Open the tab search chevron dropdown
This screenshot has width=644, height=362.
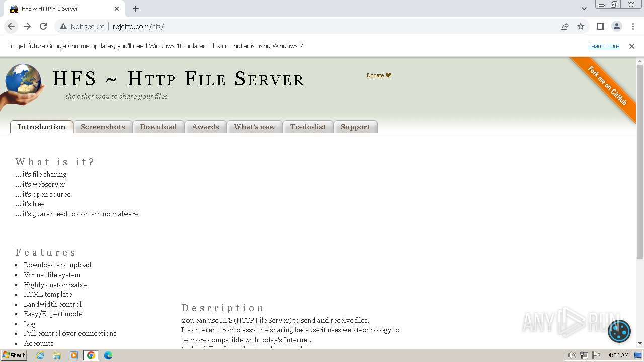[584, 9]
